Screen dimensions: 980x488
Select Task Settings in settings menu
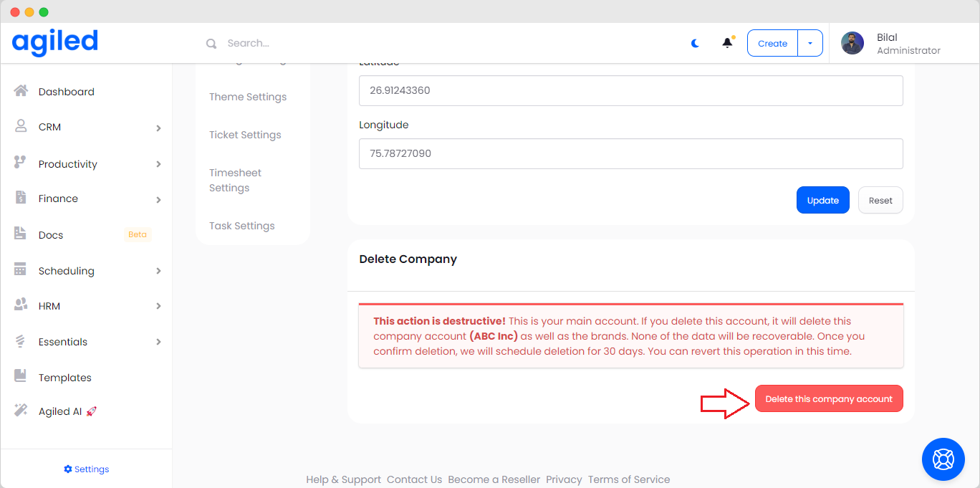[x=241, y=226]
